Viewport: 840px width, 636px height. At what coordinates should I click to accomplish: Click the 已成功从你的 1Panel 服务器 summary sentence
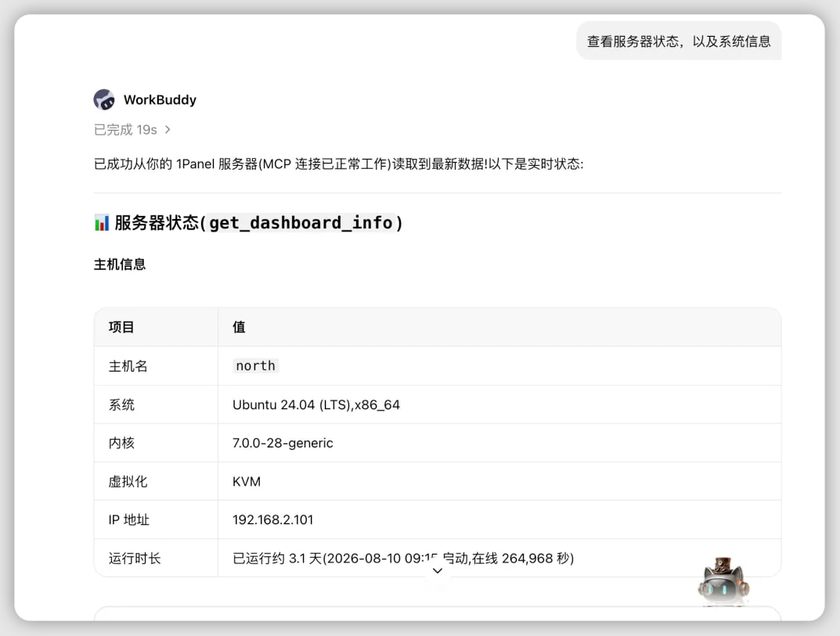pos(338,163)
